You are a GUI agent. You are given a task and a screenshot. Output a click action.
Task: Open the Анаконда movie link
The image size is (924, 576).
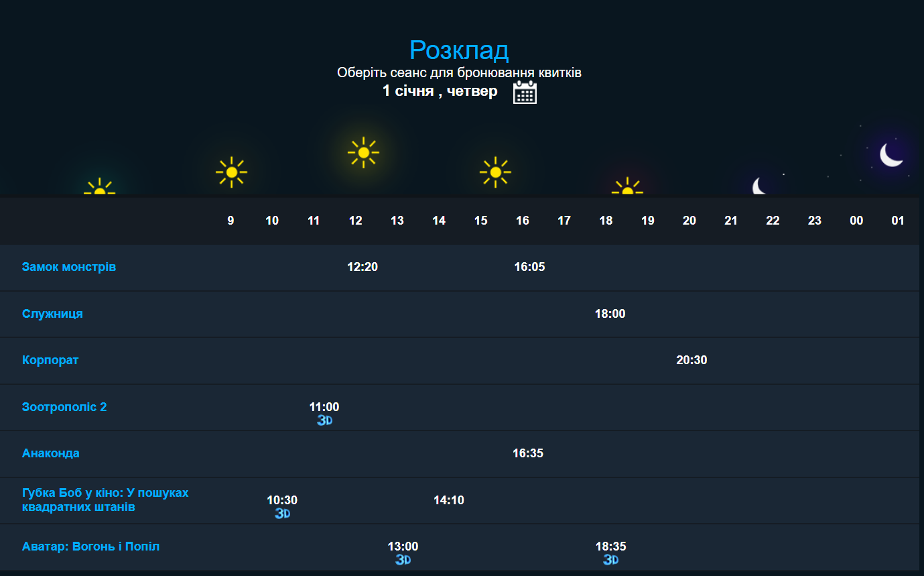(x=51, y=453)
